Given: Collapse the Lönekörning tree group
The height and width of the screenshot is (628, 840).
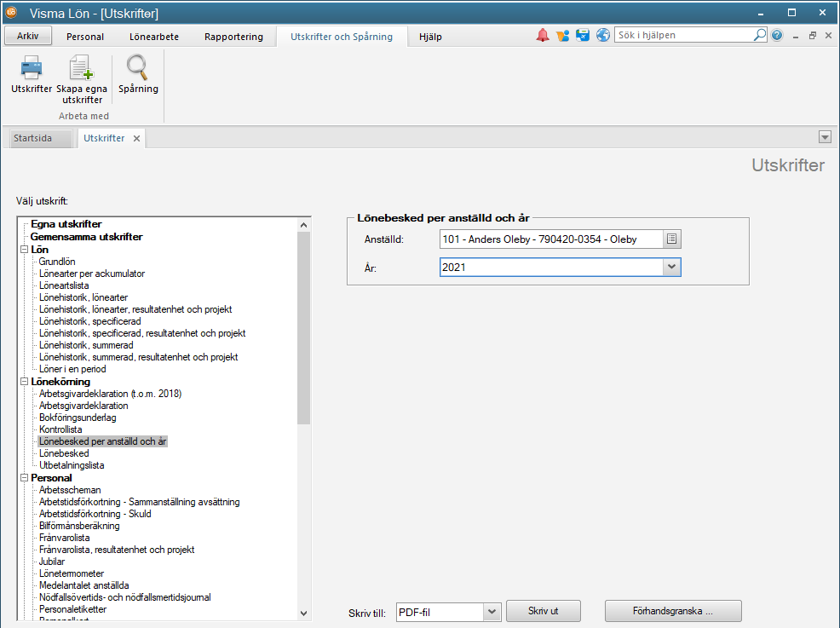Looking at the screenshot, I should click(24, 382).
